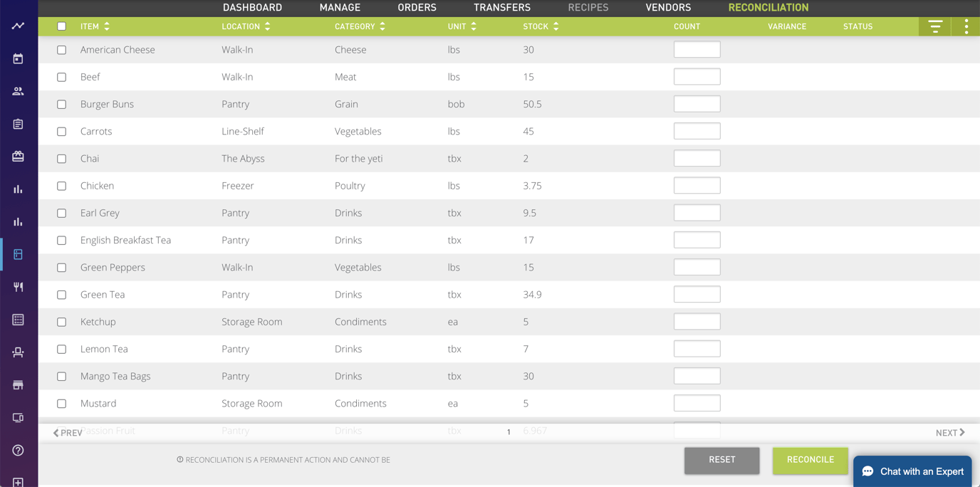This screenshot has width=980, height=487.
Task: Select the Green Tea row checkbox
Action: [62, 295]
